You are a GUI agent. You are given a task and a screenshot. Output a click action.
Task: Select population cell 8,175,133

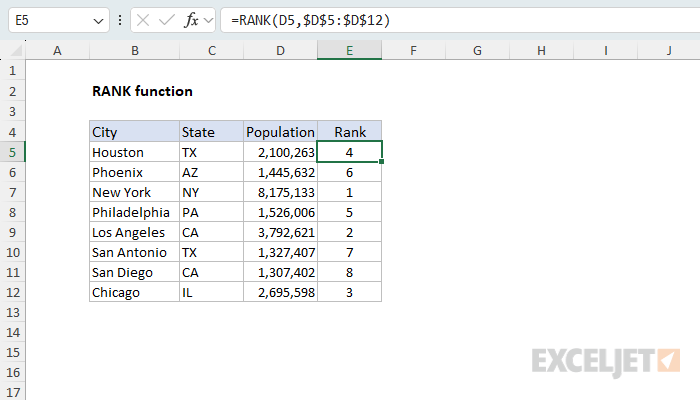point(280,192)
